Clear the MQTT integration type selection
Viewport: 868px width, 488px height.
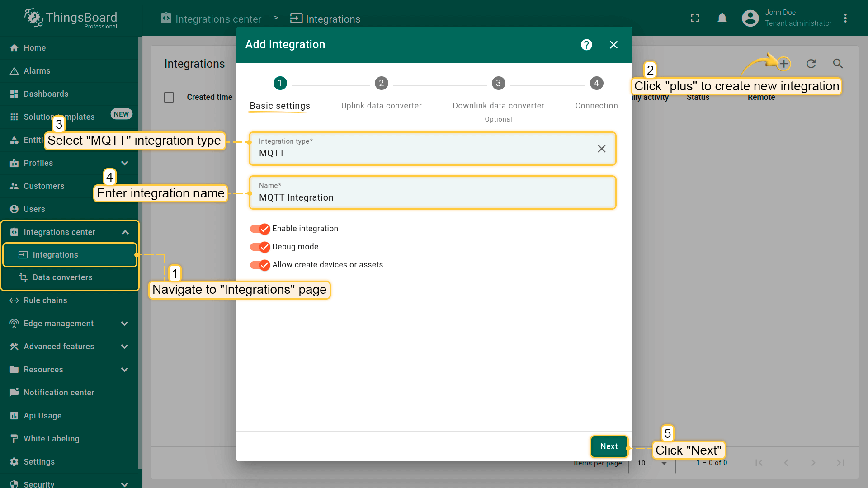click(601, 148)
